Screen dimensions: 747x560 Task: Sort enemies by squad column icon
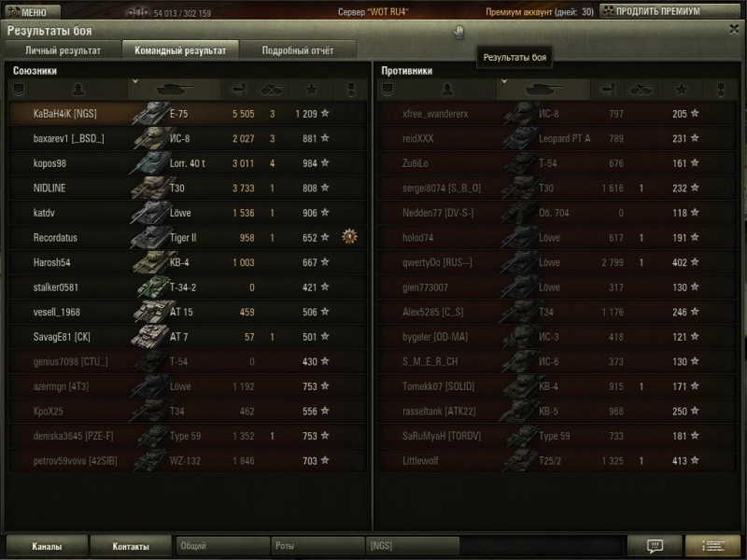(x=386, y=90)
